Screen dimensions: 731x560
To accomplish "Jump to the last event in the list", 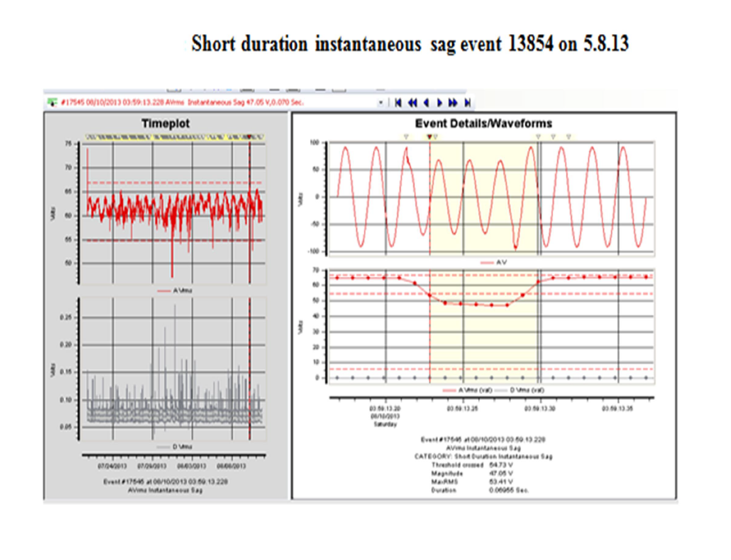I will [x=467, y=102].
